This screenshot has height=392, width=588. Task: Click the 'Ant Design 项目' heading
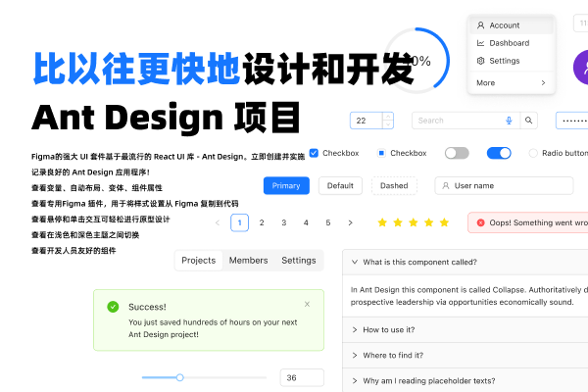pos(166,118)
